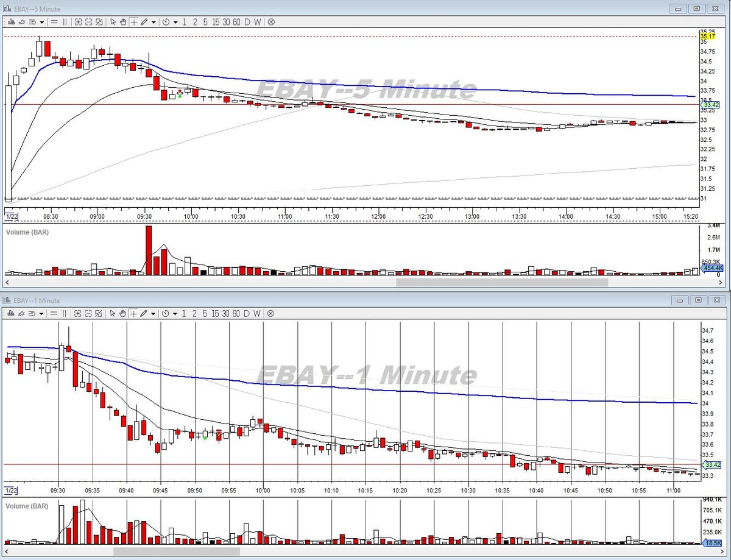The height and width of the screenshot is (560, 731).
Task: Select arrow pointer tool in 1 Minute toolbar
Action: click(x=113, y=313)
